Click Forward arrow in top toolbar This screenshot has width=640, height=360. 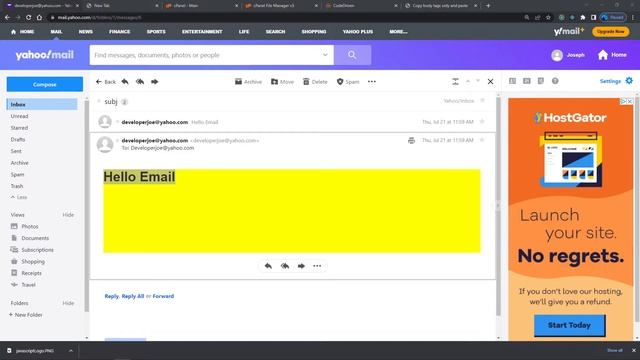(x=155, y=82)
